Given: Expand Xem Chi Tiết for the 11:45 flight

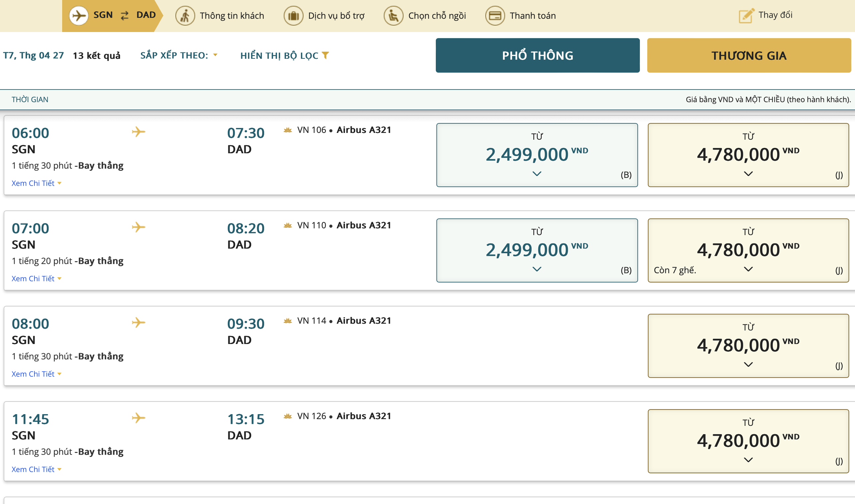Looking at the screenshot, I should click(x=36, y=469).
